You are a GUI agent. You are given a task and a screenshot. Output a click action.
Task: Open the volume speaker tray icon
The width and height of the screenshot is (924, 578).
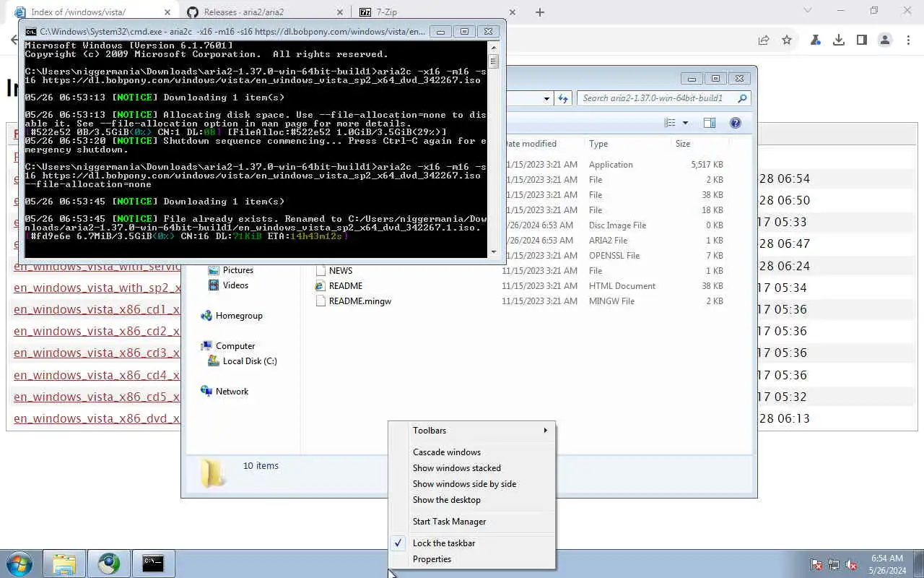click(851, 564)
